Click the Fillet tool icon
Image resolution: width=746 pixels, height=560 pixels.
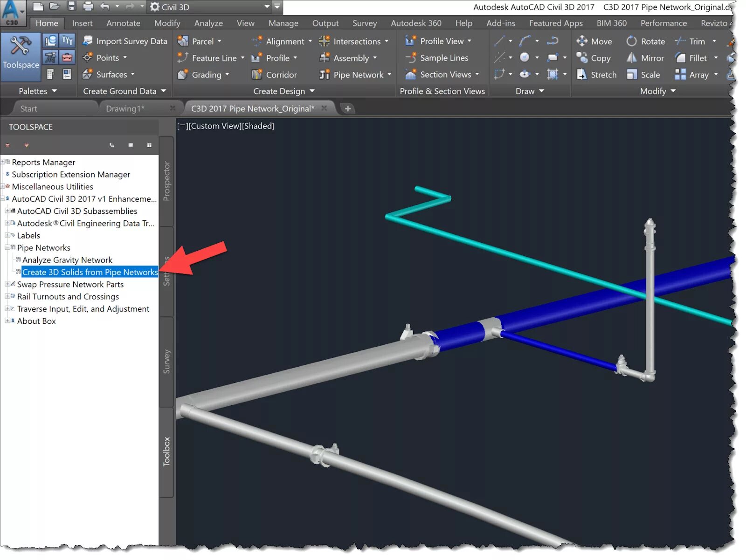(x=680, y=58)
